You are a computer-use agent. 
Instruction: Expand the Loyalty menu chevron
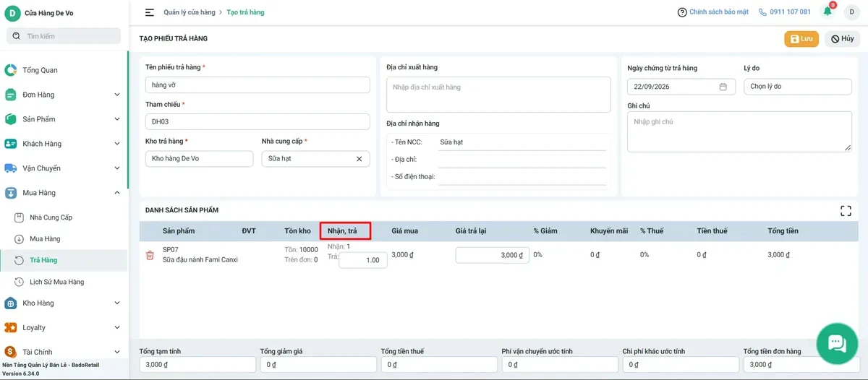point(117,328)
